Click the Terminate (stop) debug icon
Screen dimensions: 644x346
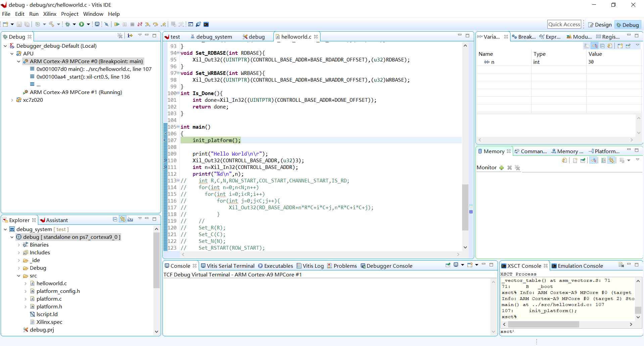pyautogui.click(x=132, y=24)
